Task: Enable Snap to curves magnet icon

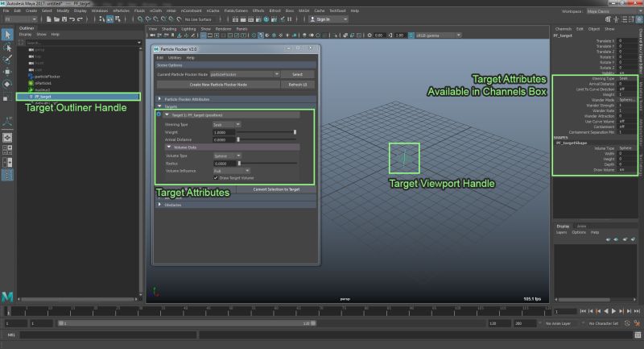Action: tap(148, 19)
